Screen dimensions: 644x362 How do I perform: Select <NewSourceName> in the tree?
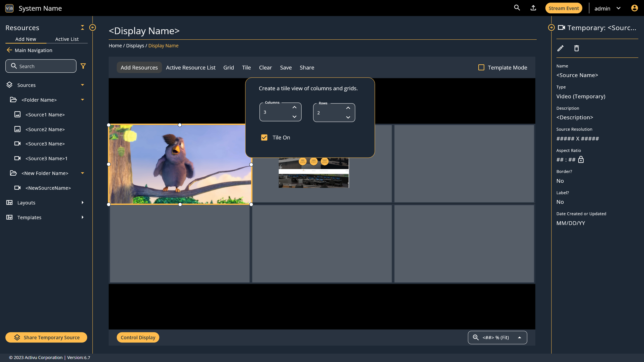tap(48, 188)
